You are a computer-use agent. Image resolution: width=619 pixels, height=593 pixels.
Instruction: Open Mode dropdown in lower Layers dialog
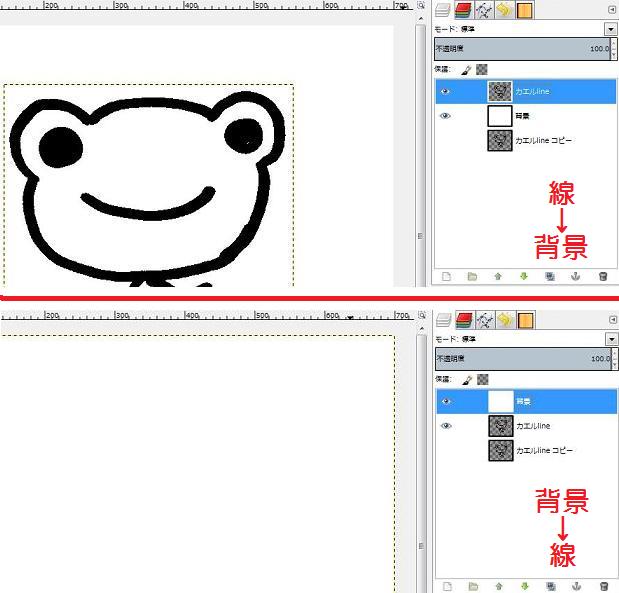(x=611, y=339)
